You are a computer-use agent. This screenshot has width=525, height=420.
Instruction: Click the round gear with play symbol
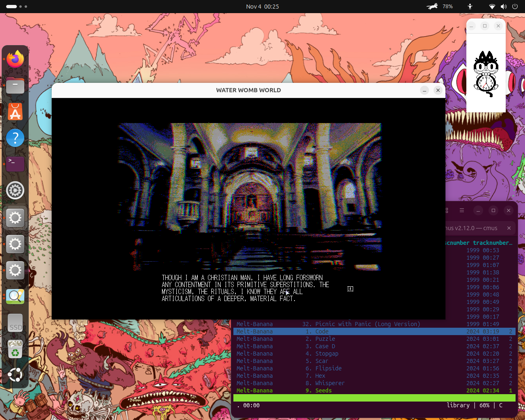(x=15, y=190)
